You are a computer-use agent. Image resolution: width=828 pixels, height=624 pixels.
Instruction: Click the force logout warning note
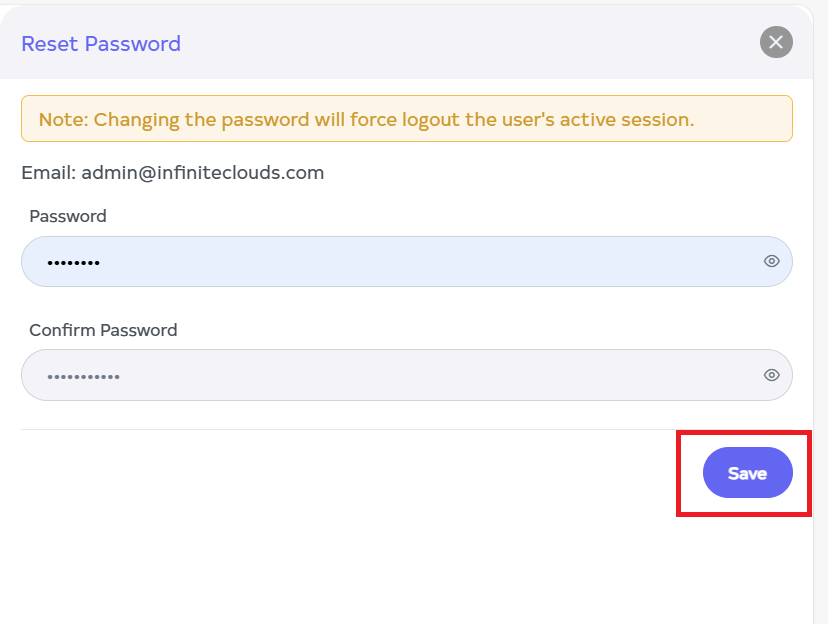tap(406, 119)
